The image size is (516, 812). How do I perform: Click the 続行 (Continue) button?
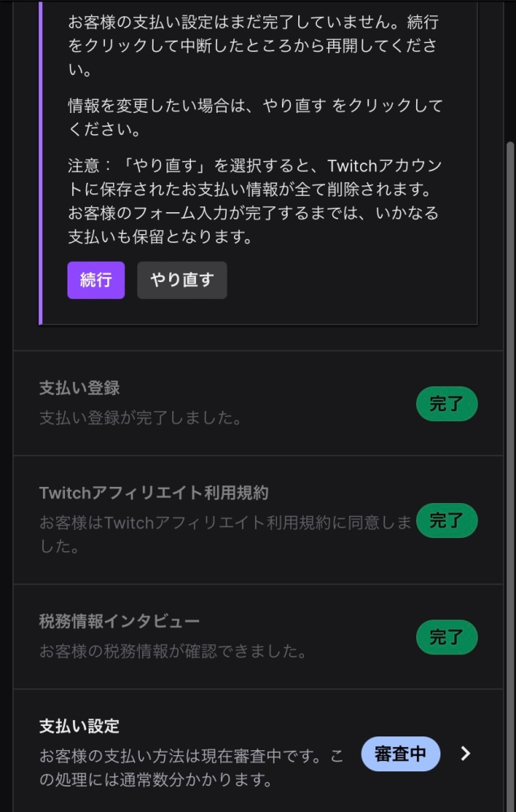pos(96,280)
